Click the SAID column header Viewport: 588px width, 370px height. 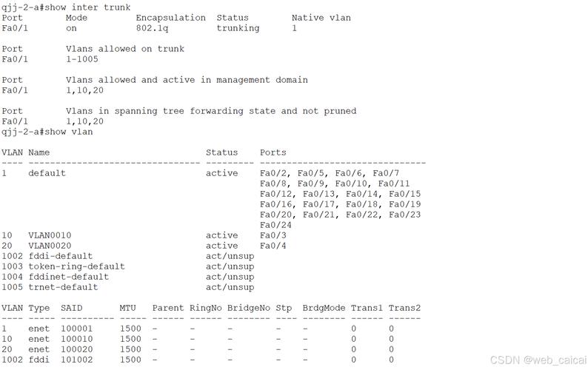(x=71, y=308)
